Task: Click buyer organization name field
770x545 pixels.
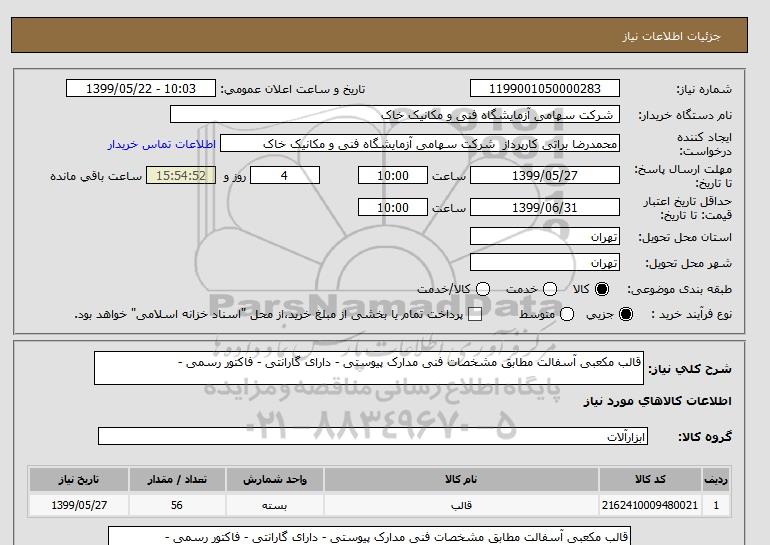Action: (x=395, y=114)
